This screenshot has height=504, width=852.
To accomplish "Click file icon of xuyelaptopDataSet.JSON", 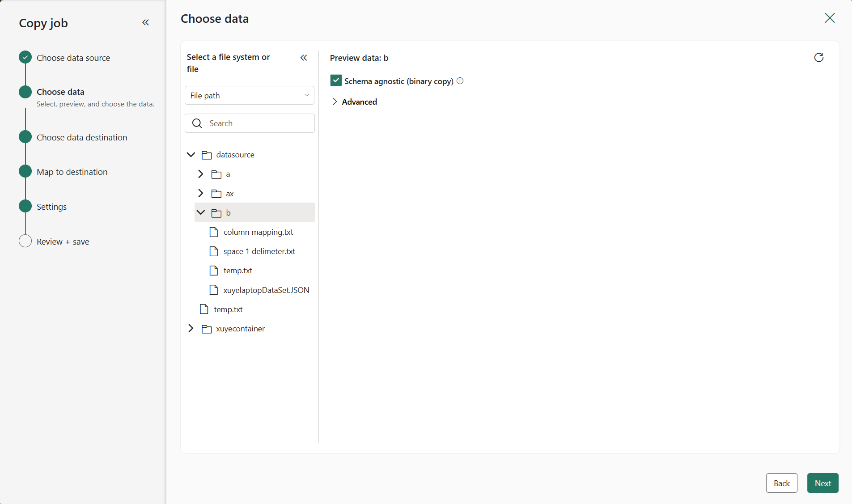I will click(x=214, y=290).
